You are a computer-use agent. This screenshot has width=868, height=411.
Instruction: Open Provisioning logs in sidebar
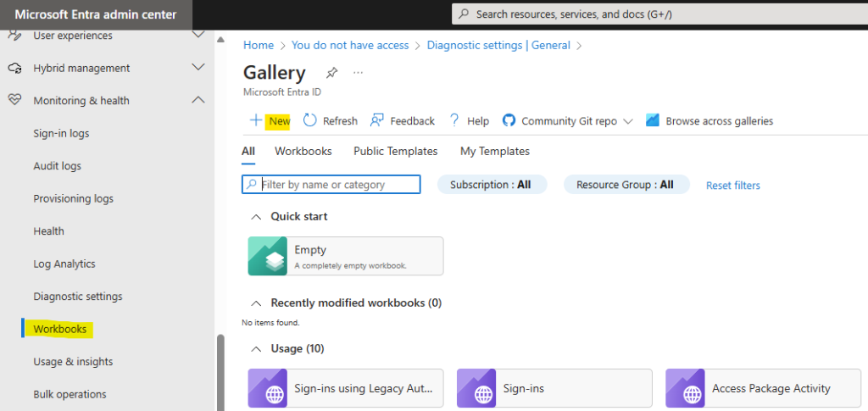(x=73, y=198)
